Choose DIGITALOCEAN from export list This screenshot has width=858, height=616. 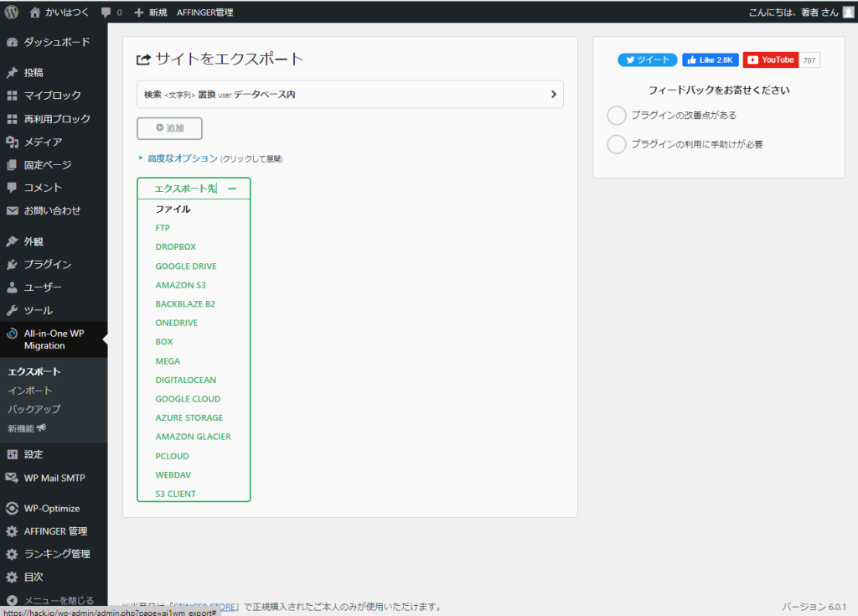pyautogui.click(x=186, y=380)
